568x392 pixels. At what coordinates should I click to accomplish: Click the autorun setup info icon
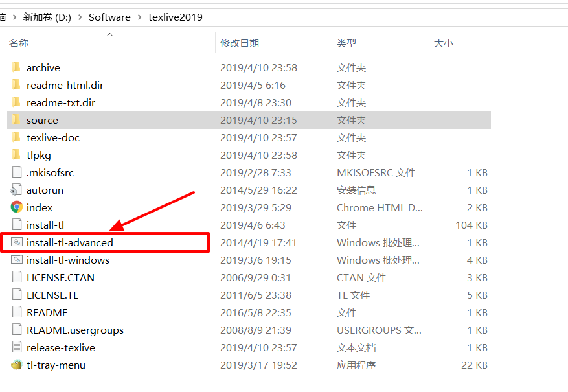[x=16, y=190]
